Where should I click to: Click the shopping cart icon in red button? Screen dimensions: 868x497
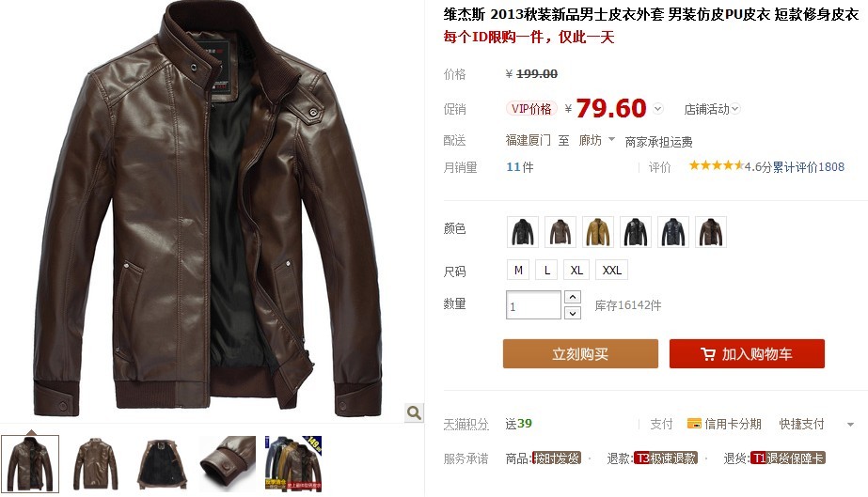707,354
